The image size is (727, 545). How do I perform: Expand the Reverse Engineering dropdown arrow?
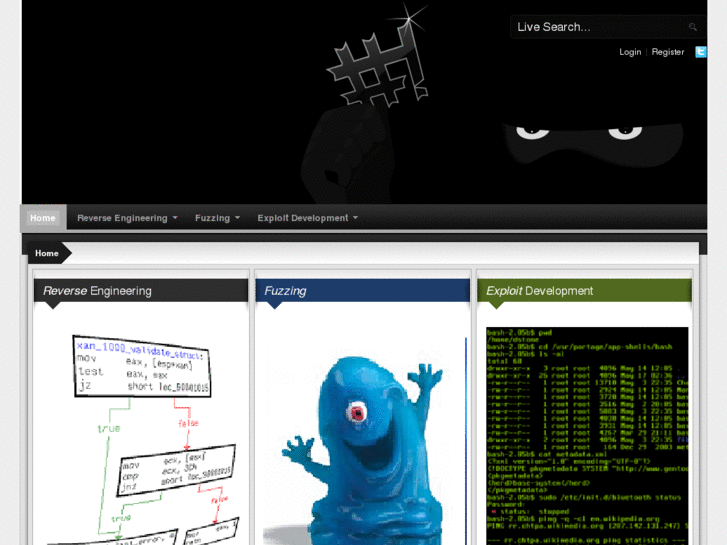tap(175, 218)
